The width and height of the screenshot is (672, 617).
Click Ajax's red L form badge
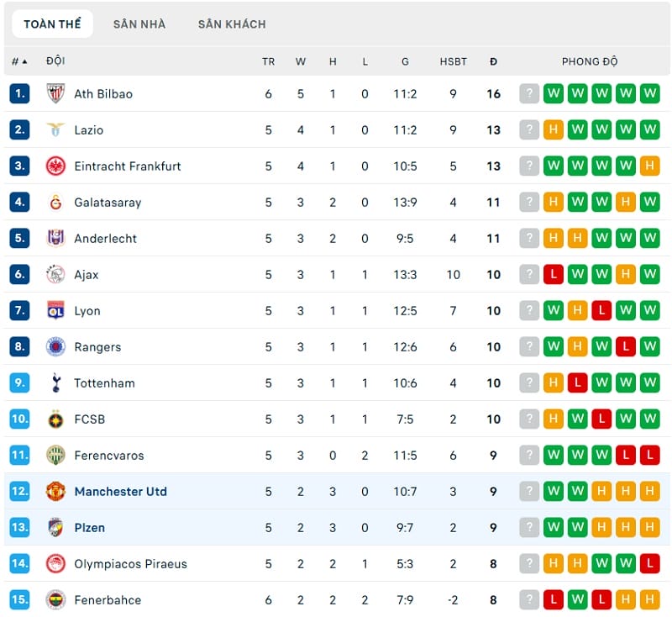pyautogui.click(x=553, y=275)
